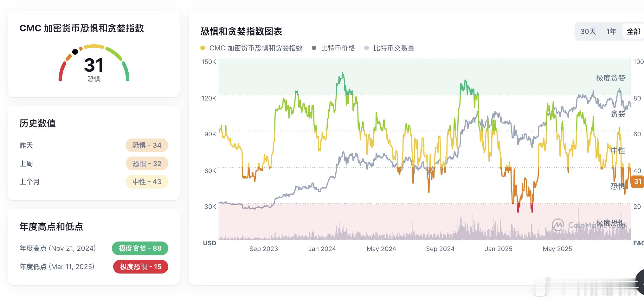Click the 极度恐惧 - 15 annual low badge
The height and width of the screenshot is (303, 644).
pos(140,267)
